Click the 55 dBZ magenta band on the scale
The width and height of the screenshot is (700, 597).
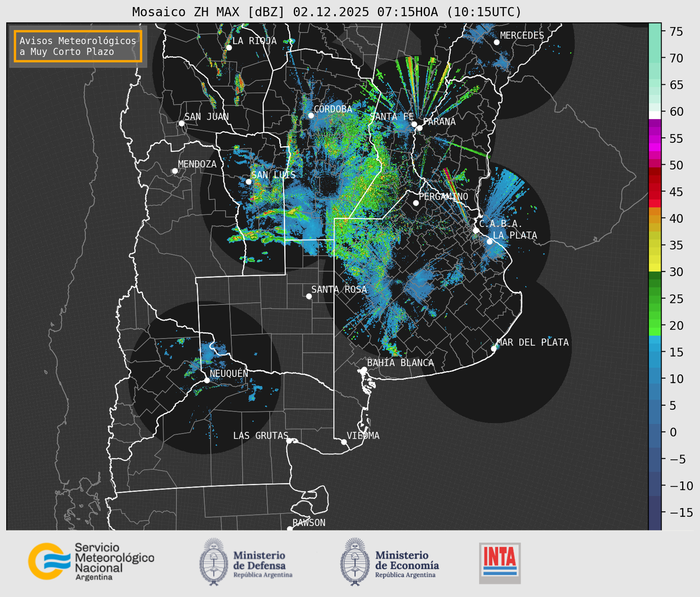click(x=655, y=139)
